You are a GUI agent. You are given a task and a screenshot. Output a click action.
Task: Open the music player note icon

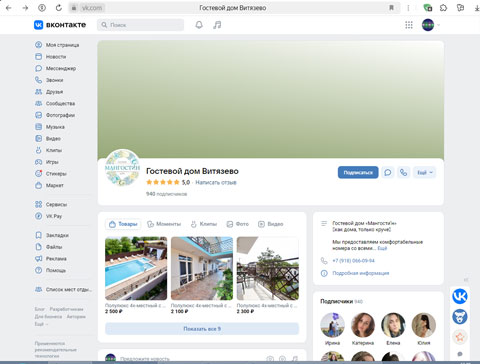pos(217,25)
